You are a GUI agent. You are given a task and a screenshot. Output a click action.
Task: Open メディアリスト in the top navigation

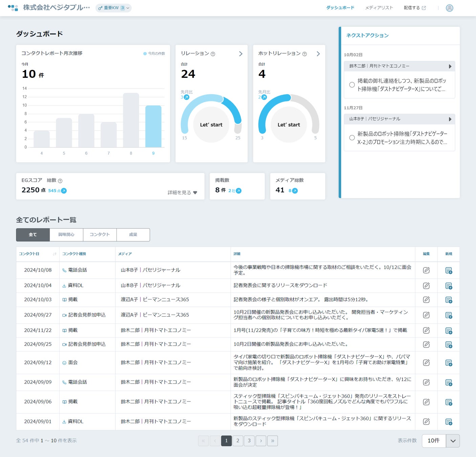tap(379, 8)
